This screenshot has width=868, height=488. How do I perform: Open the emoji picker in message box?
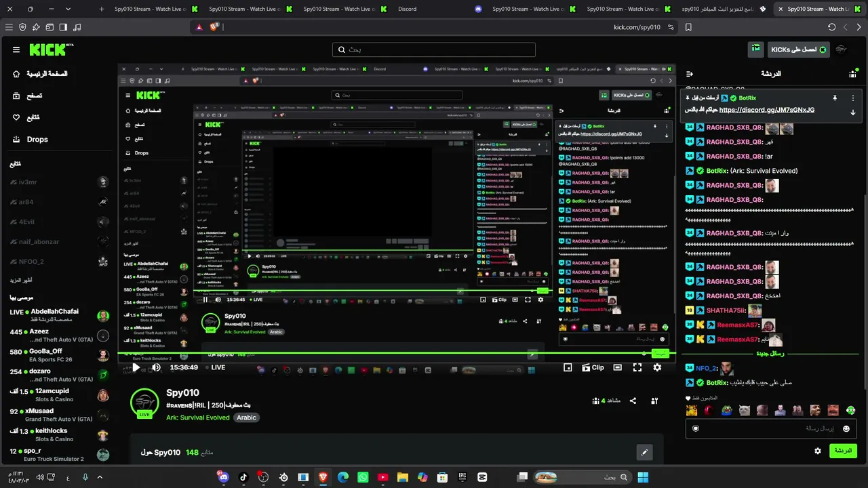tap(846, 428)
